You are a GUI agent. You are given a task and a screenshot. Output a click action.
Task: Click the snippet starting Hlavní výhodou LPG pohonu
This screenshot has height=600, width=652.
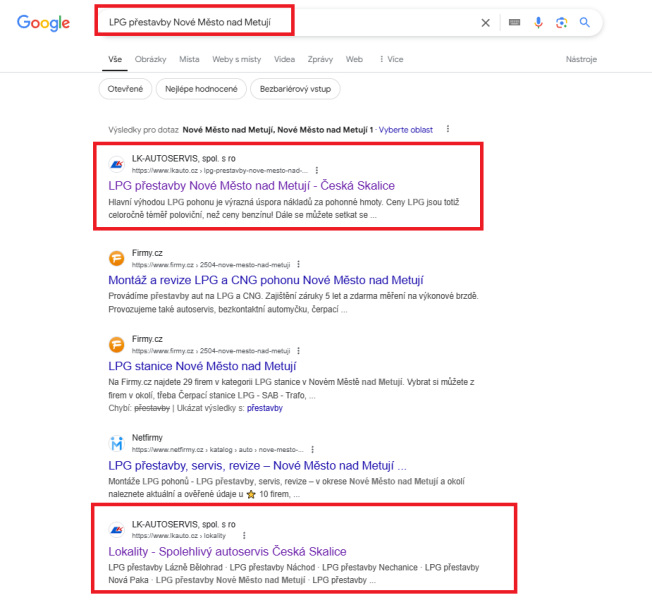284,208
